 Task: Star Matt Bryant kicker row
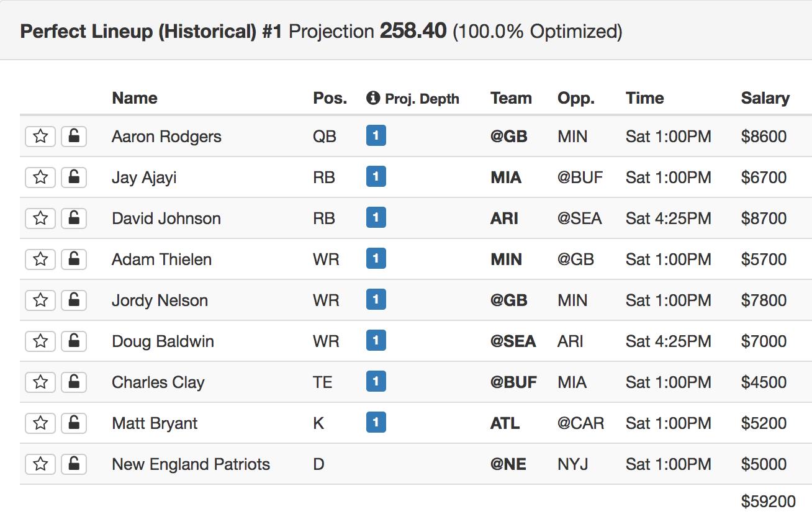pos(40,423)
